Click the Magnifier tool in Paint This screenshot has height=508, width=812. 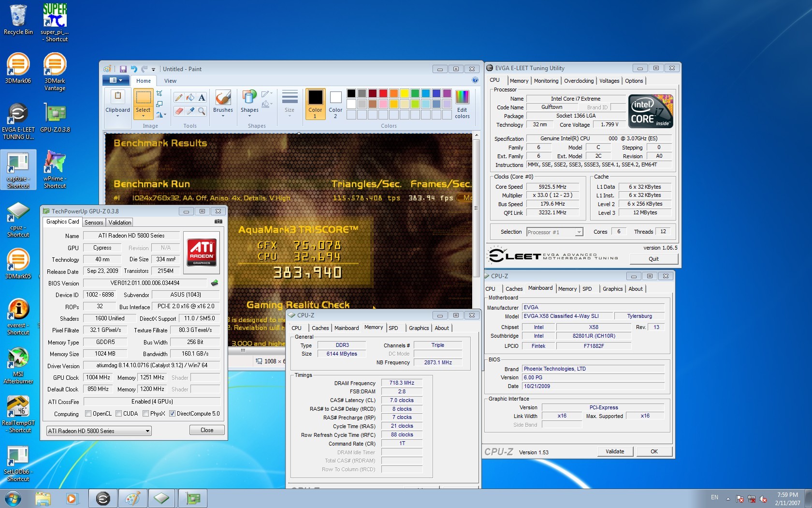point(202,111)
